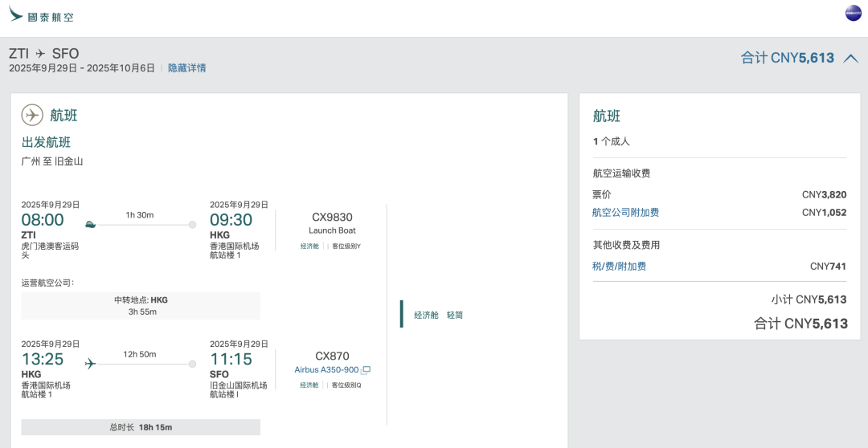Click the 运营航空公司 label
Screen dimensions: 868x448
tap(47, 283)
